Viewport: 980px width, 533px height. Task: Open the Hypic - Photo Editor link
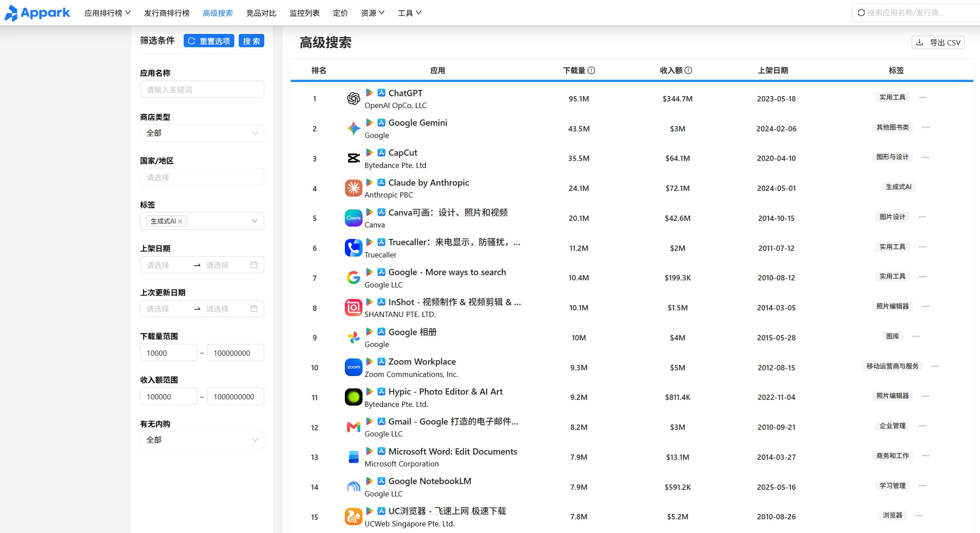click(x=445, y=391)
